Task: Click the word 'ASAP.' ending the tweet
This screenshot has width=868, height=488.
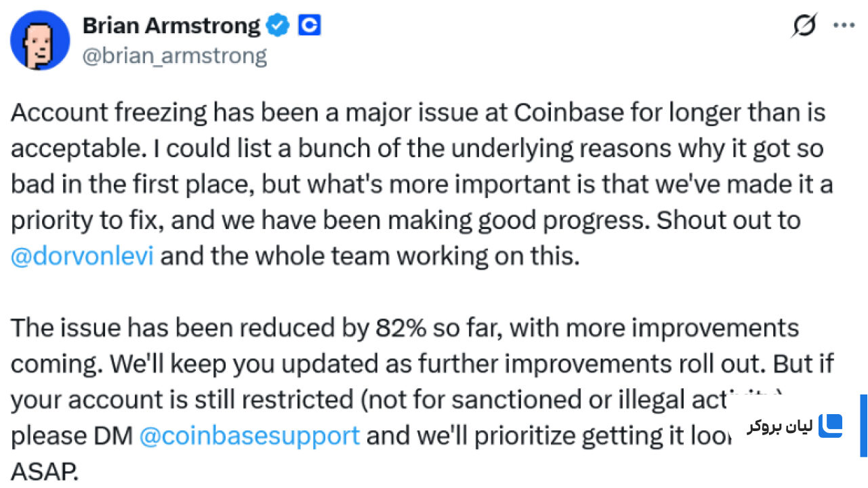Action: click(x=45, y=471)
